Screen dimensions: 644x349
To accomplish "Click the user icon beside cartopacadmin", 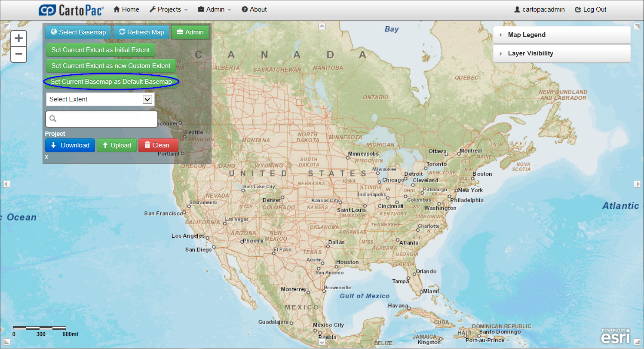I will pos(517,9).
